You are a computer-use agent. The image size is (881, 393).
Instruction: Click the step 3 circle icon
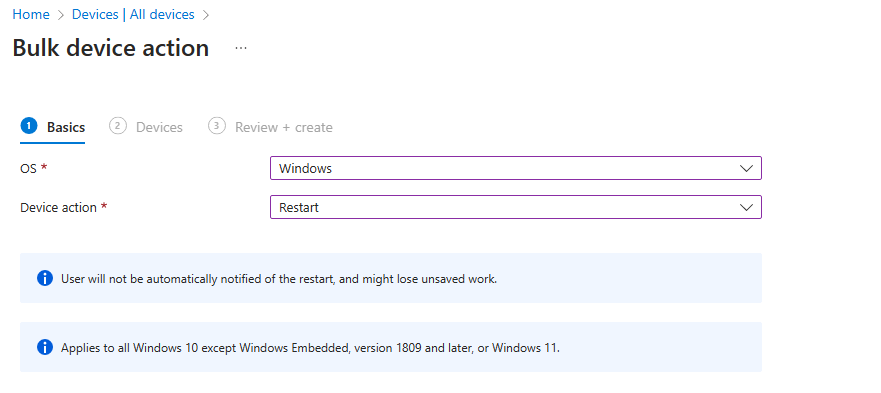[x=216, y=127]
